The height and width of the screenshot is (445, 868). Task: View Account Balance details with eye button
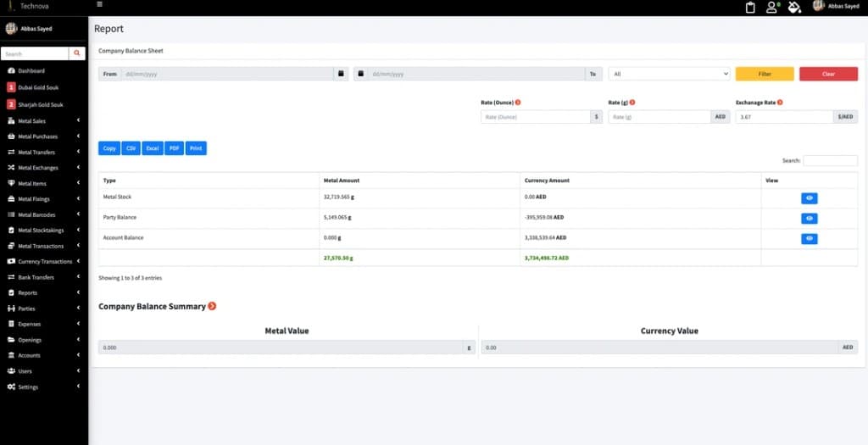pos(809,239)
